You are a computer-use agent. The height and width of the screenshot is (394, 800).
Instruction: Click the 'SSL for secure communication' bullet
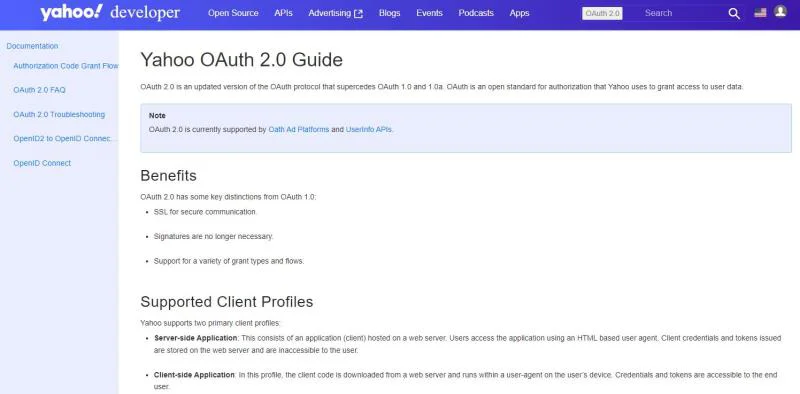(x=205, y=212)
